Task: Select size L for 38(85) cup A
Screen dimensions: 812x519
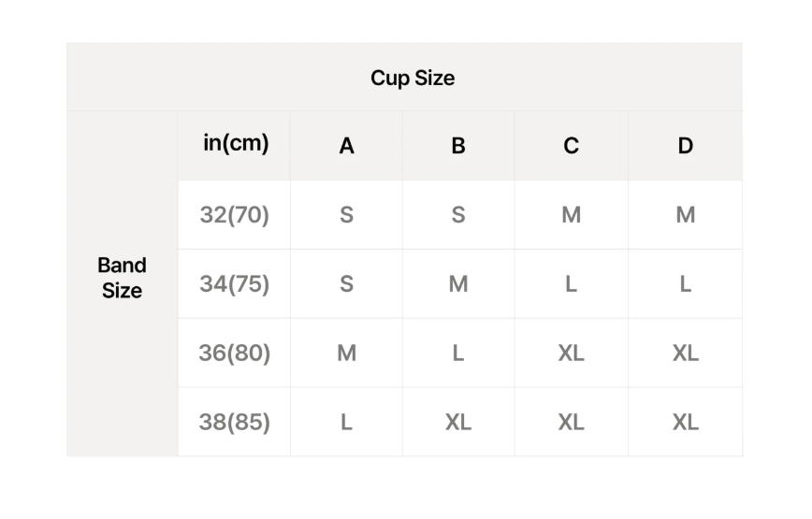Action: [346, 422]
